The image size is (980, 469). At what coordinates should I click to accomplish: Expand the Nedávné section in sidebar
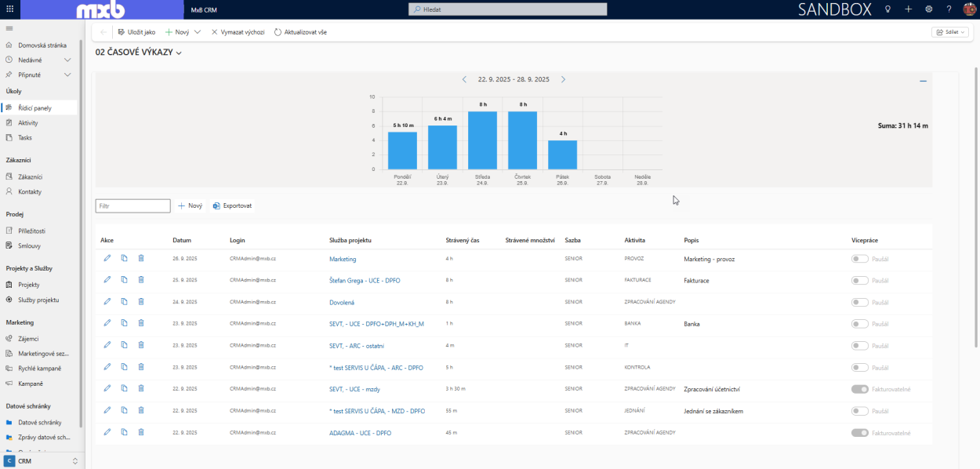coord(67,60)
